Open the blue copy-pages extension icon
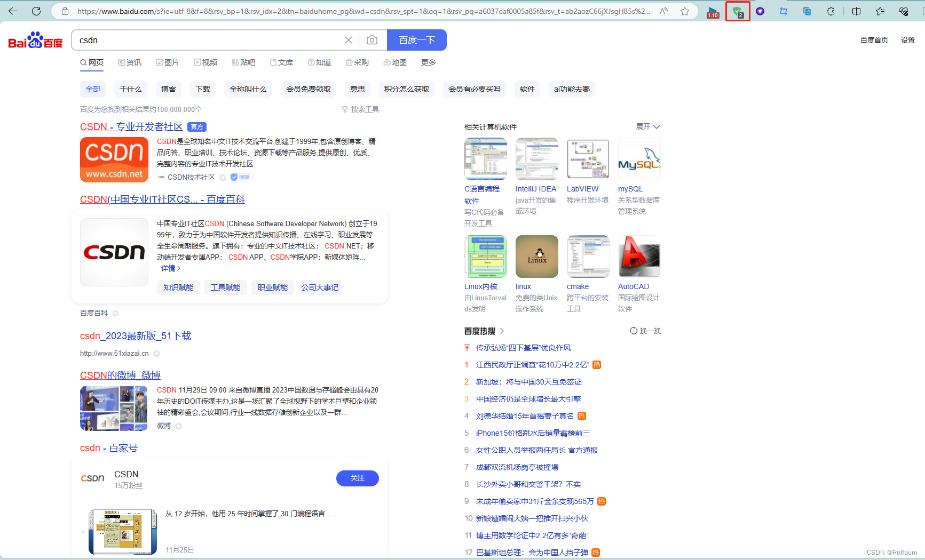The height and width of the screenshot is (560, 925). [x=807, y=11]
